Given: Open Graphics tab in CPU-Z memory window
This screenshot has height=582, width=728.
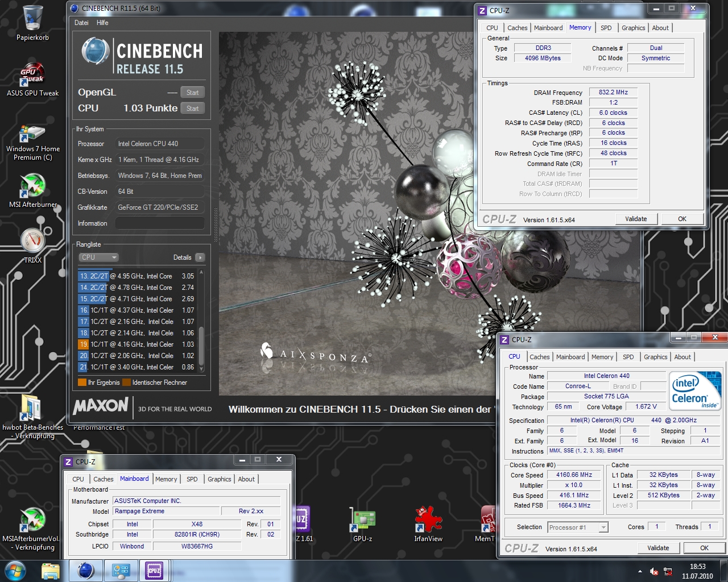Looking at the screenshot, I should coord(633,28).
